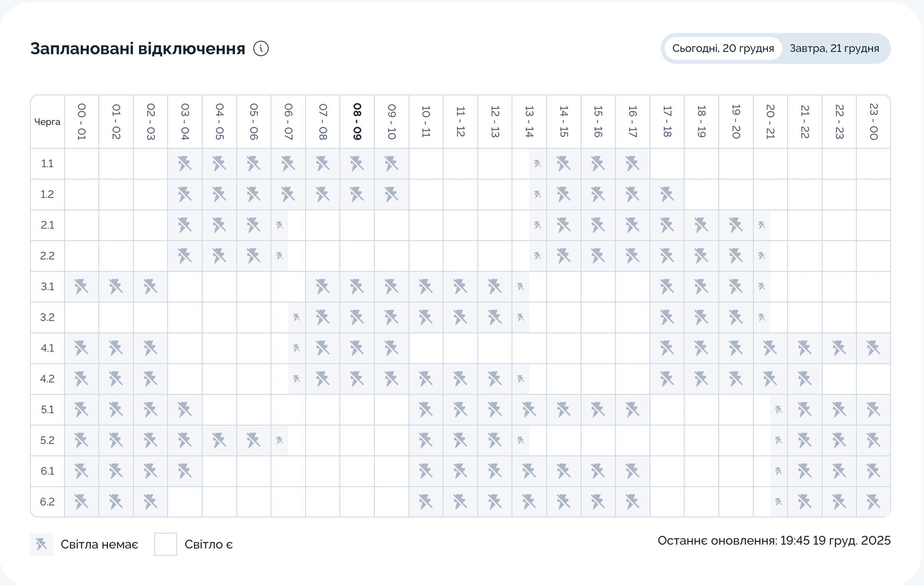The height and width of the screenshot is (585, 924).
Task: Select the 23 - 00 column header
Action: [x=873, y=121]
